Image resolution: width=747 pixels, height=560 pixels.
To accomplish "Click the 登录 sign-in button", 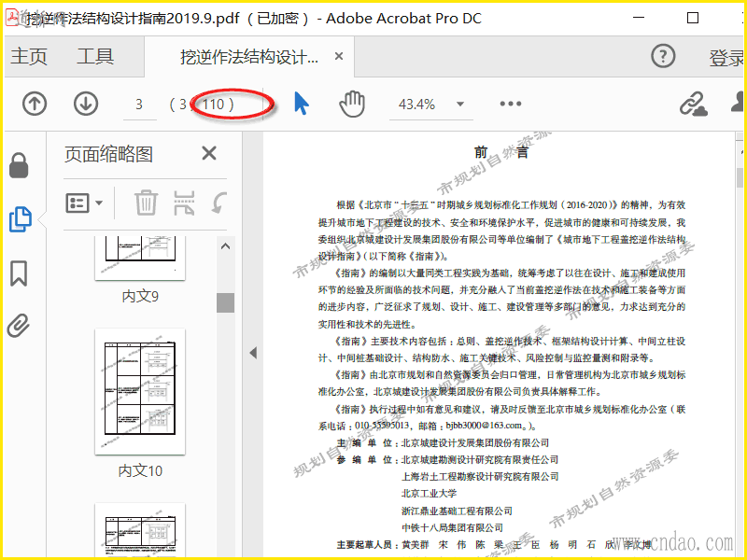I will pyautogui.click(x=727, y=58).
